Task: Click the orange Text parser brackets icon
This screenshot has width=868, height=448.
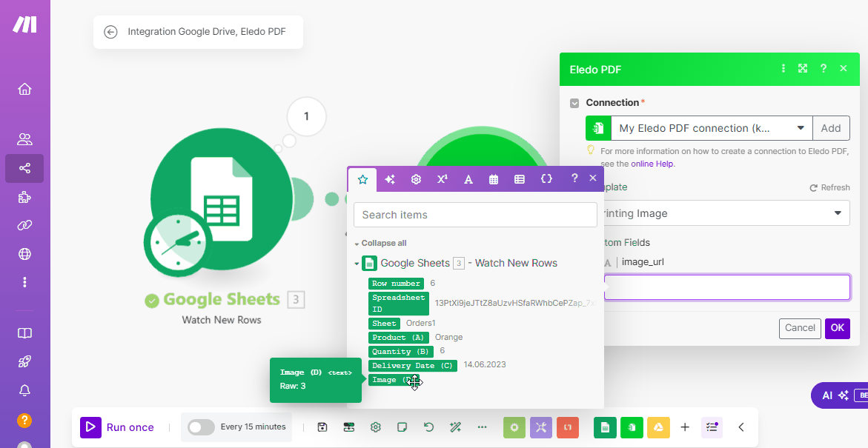Action: click(x=567, y=427)
